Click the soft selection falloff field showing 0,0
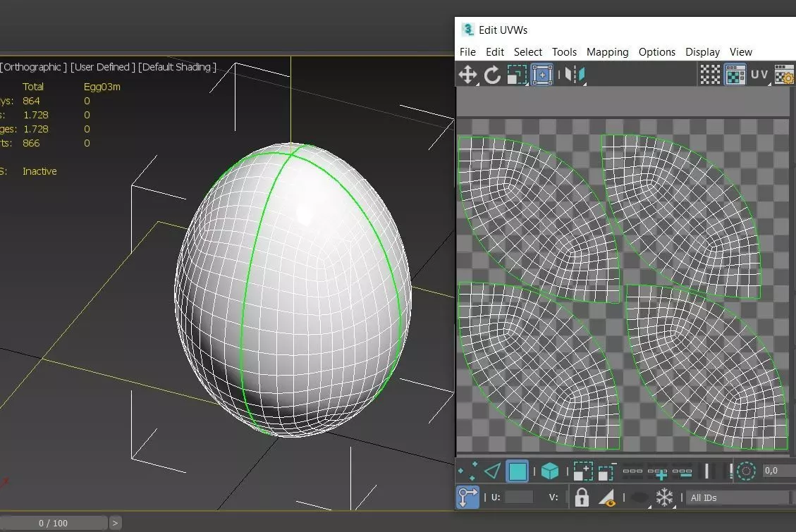Screen dimensions: 796x532 click(778, 471)
